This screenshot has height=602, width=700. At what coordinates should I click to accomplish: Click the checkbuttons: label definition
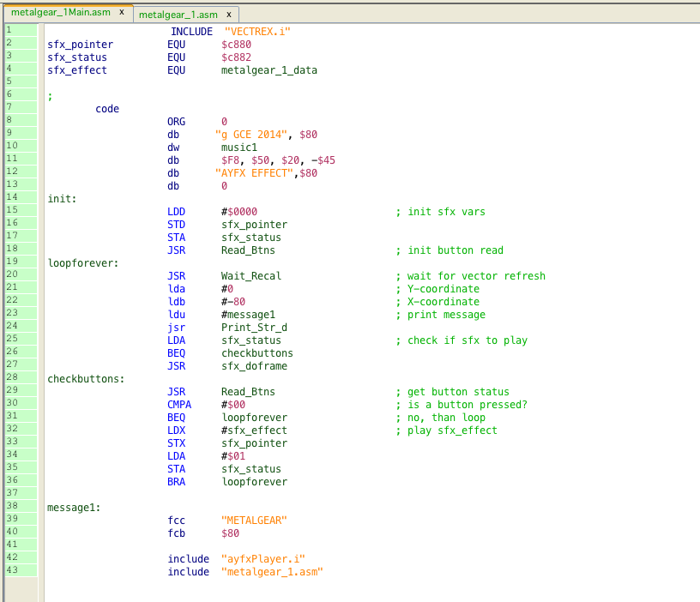tap(87, 379)
